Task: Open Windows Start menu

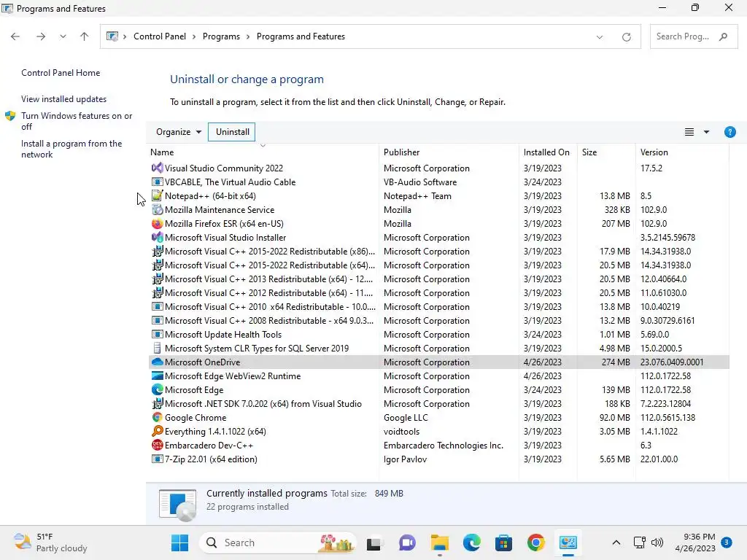Action: [179, 542]
